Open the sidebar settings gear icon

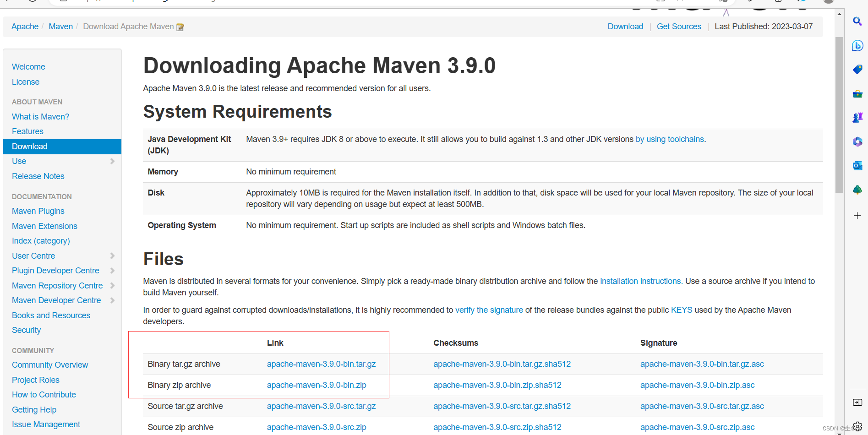click(857, 426)
